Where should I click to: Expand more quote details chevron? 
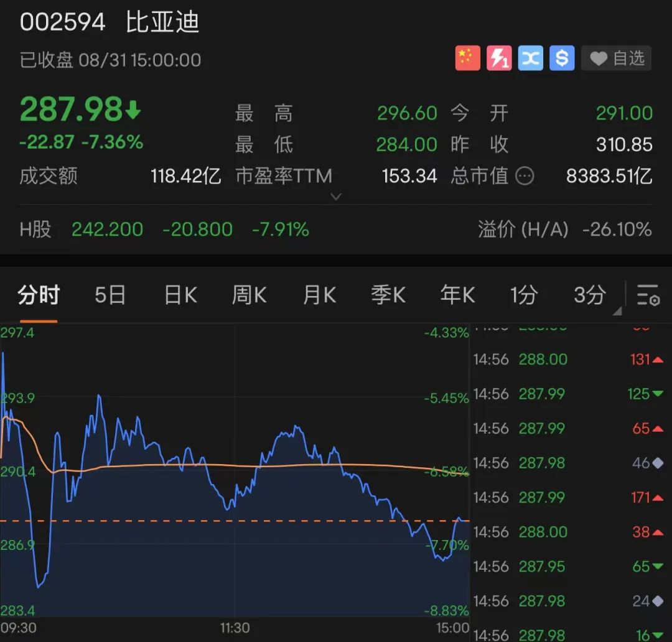[x=337, y=197]
